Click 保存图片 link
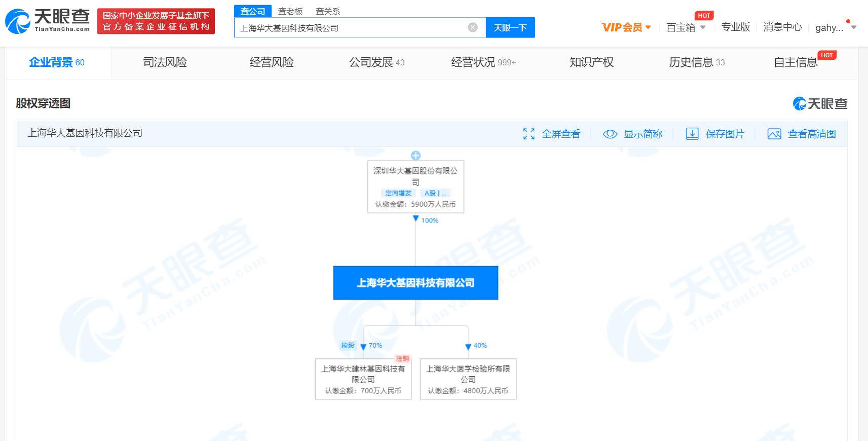Screen dimensions: 868x441 point(725,134)
